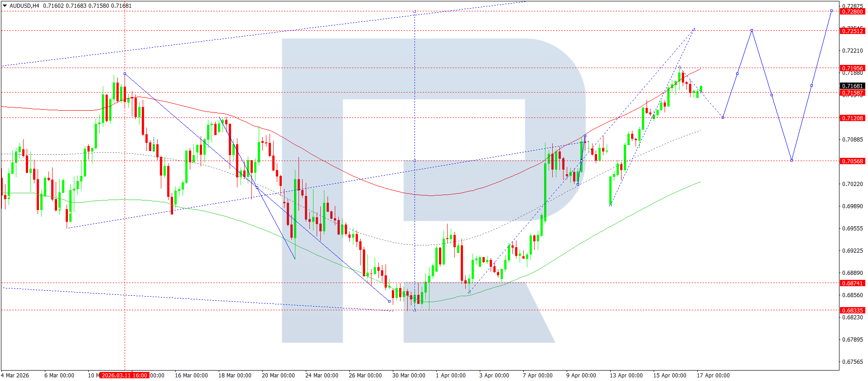The width and height of the screenshot is (868, 381).
Task: Select the red 0.72512 price level label
Action: tap(852, 31)
